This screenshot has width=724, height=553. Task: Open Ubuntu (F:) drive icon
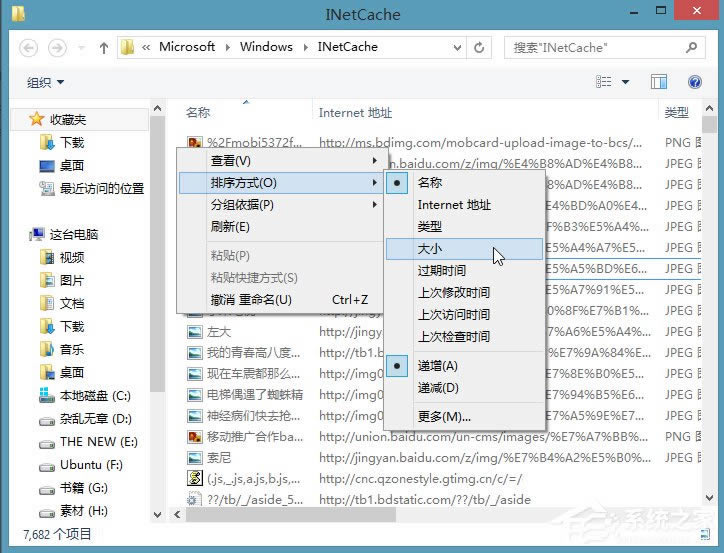(x=47, y=466)
